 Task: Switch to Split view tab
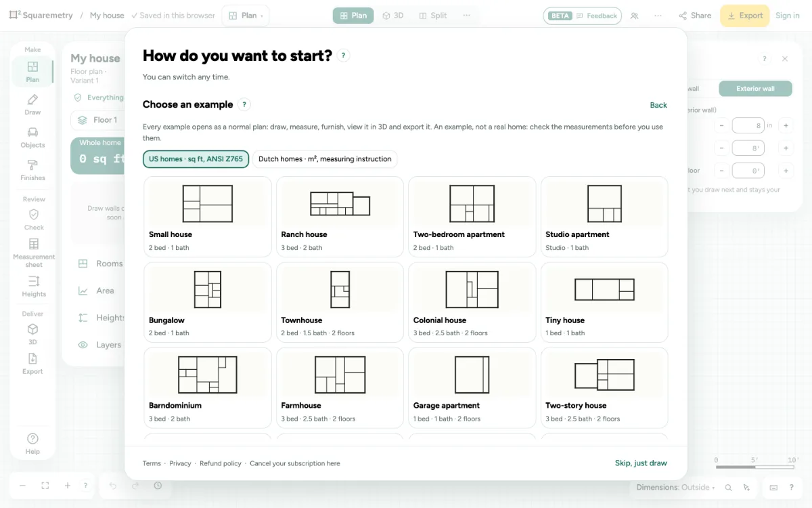433,16
